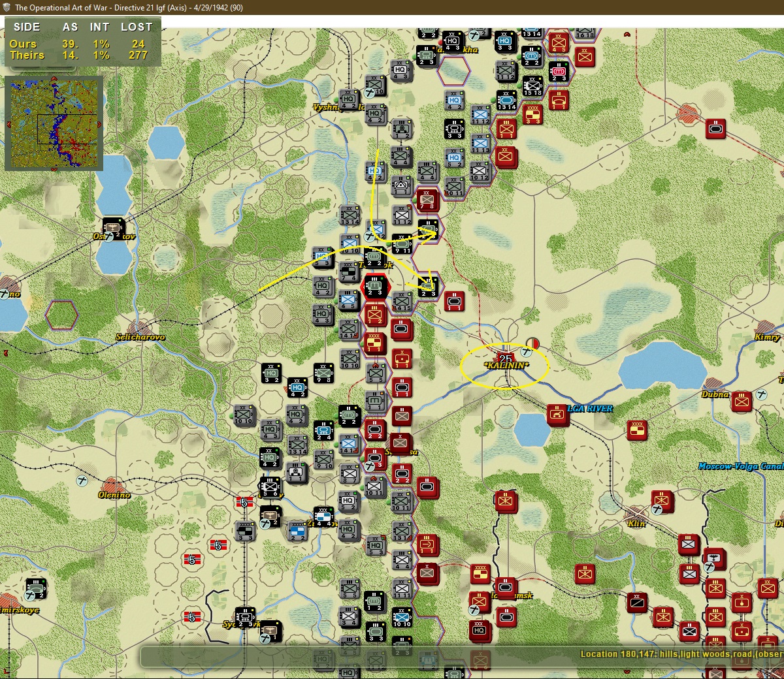This screenshot has height=679, width=784.
Task: Select the red XXXX counter east of Kalinin
Action: pyautogui.click(x=637, y=430)
